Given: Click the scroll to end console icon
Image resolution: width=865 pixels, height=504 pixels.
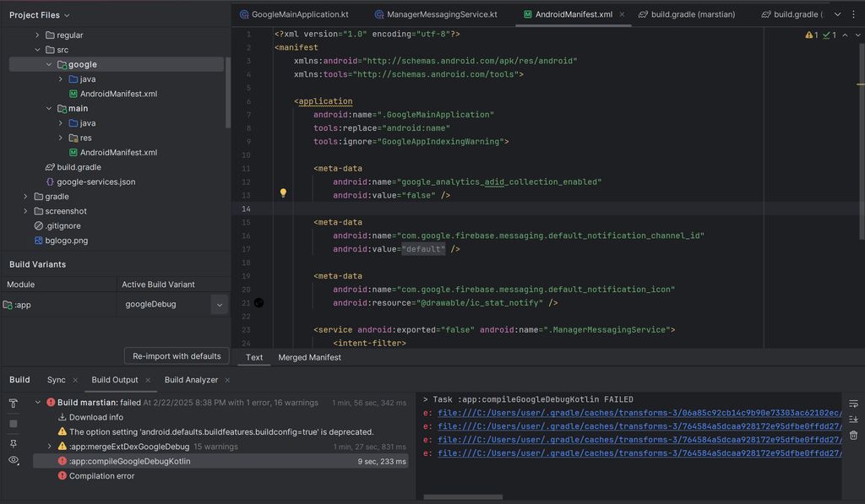Looking at the screenshot, I should pyautogui.click(x=853, y=420).
